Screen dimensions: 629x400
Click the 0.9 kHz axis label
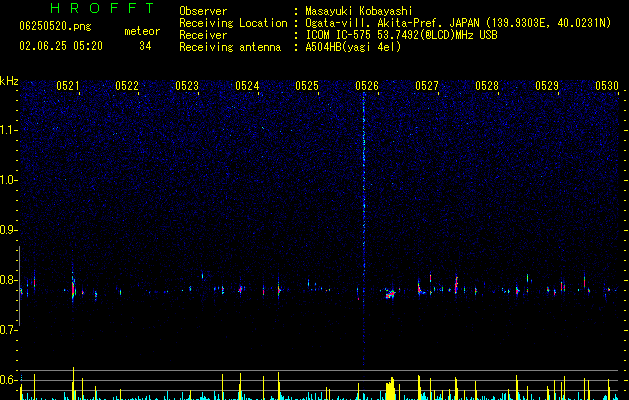pos(9,230)
